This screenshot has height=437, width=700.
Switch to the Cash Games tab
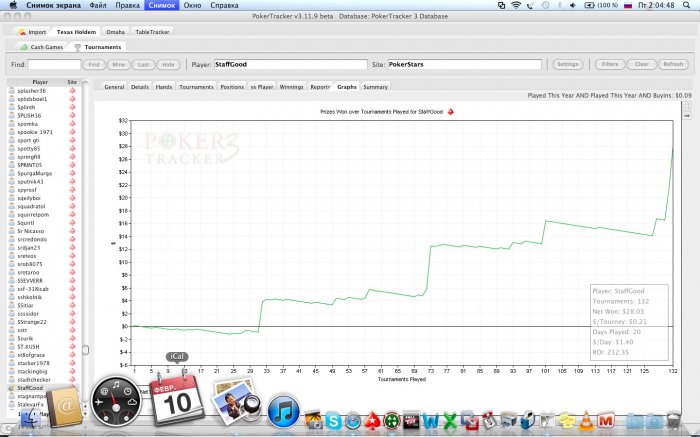point(42,47)
